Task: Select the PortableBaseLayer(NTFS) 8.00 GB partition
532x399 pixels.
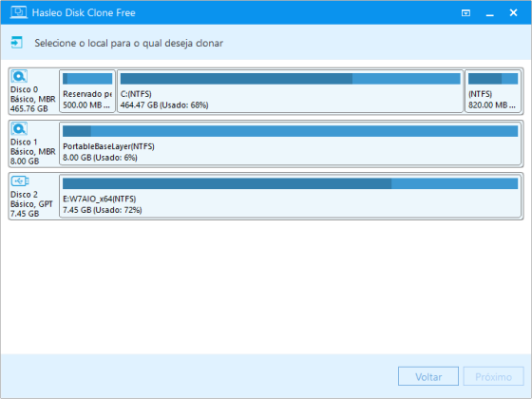Action: coord(290,143)
